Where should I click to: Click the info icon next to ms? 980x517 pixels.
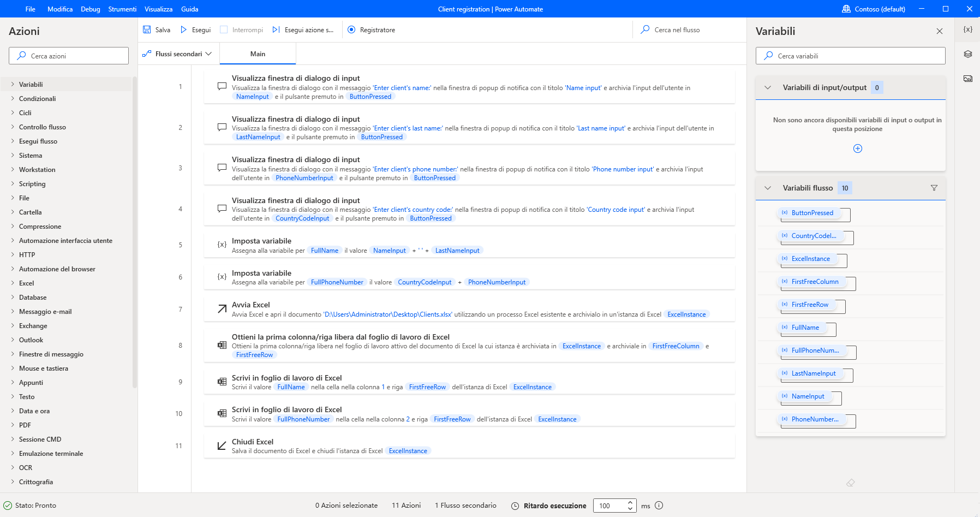click(x=659, y=506)
